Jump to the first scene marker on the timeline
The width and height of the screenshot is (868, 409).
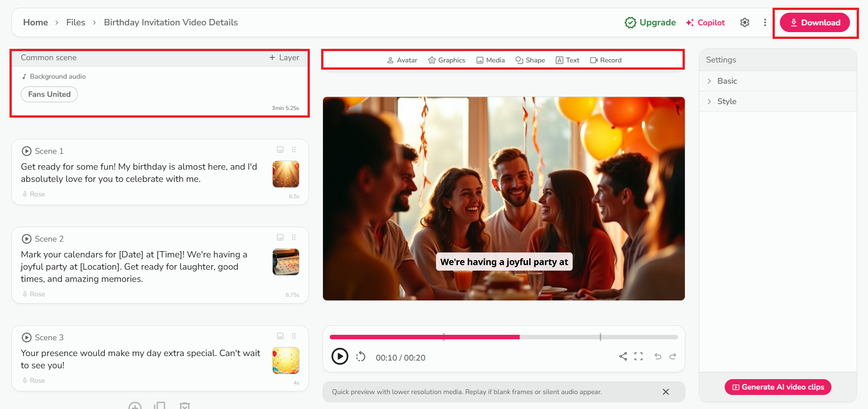[444, 337]
